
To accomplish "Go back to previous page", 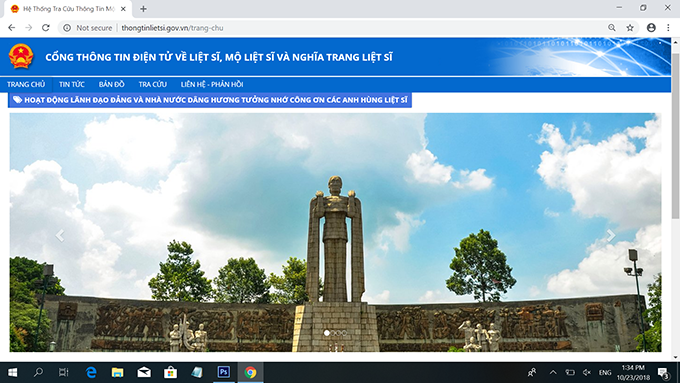I will (12, 28).
